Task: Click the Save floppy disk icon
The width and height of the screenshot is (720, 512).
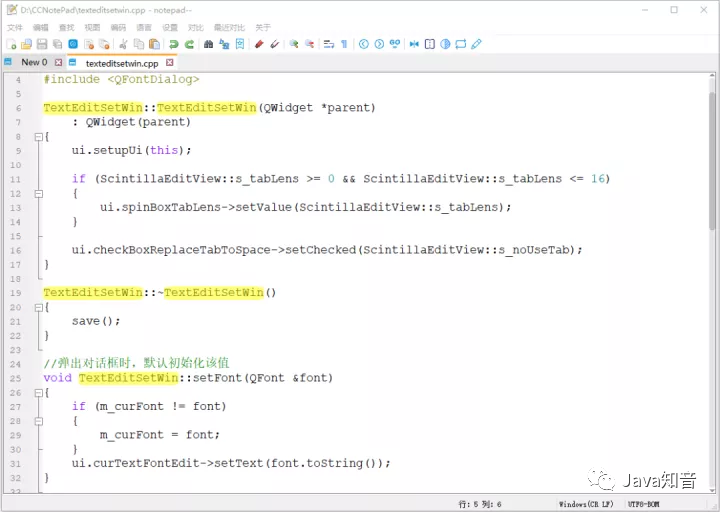Action: [42, 44]
